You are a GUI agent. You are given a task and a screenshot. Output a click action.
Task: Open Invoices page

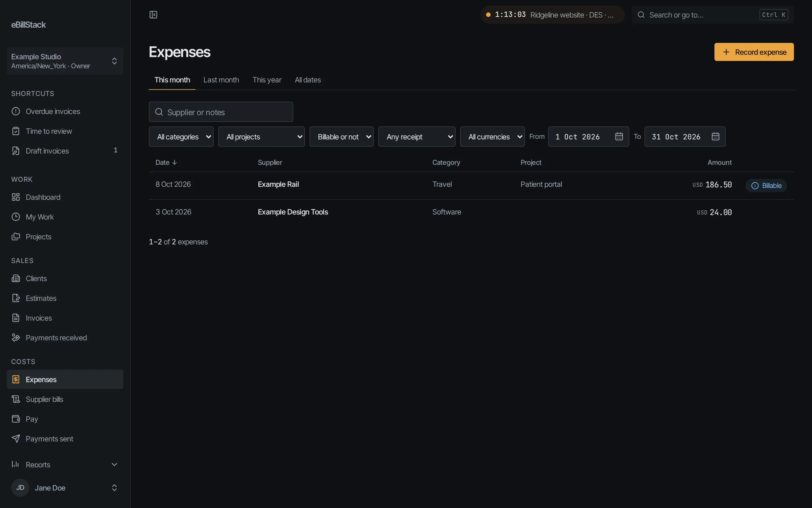(x=65, y=318)
